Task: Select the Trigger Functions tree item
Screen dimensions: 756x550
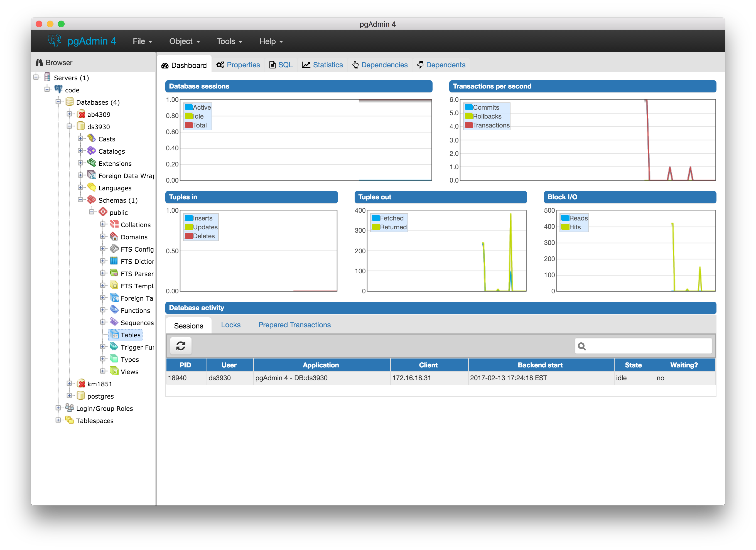Action: pyautogui.click(x=137, y=347)
